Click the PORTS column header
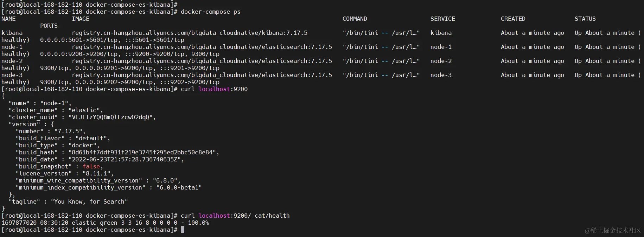 49,26
